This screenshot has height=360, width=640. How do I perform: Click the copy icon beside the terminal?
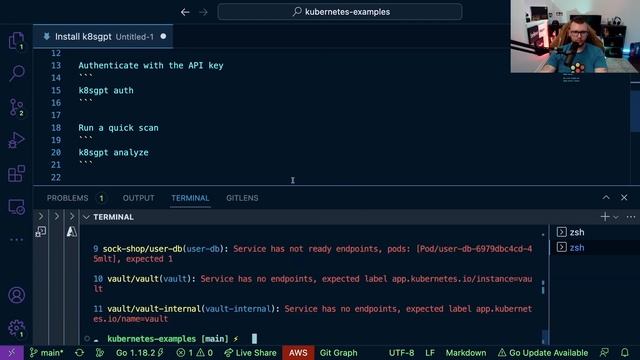tap(40, 232)
